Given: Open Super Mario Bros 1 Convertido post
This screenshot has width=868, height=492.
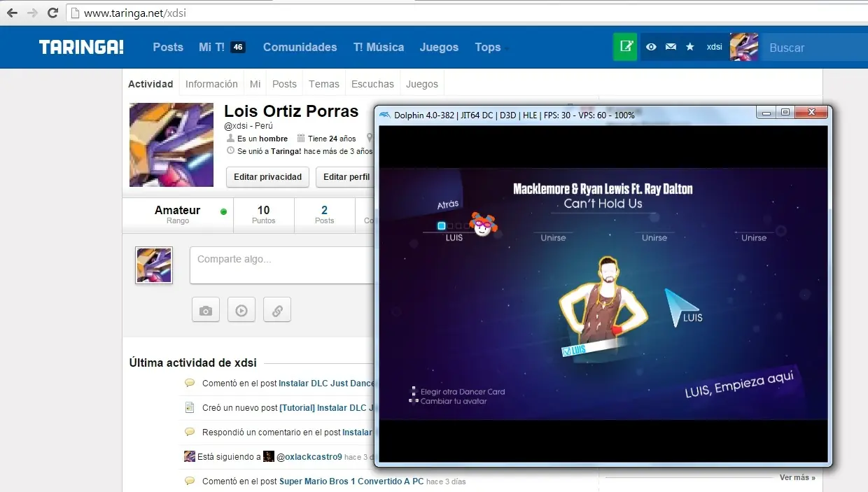Looking at the screenshot, I should coord(351,482).
